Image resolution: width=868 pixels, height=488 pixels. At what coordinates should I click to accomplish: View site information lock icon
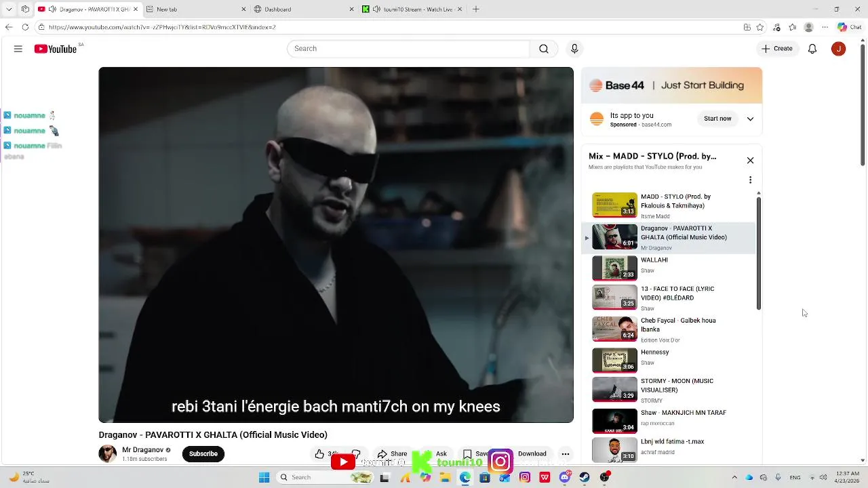pyautogui.click(x=41, y=27)
